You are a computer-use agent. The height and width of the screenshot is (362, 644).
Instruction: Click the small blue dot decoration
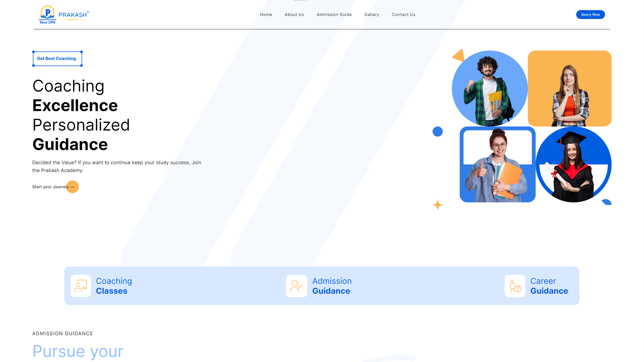pos(437,131)
